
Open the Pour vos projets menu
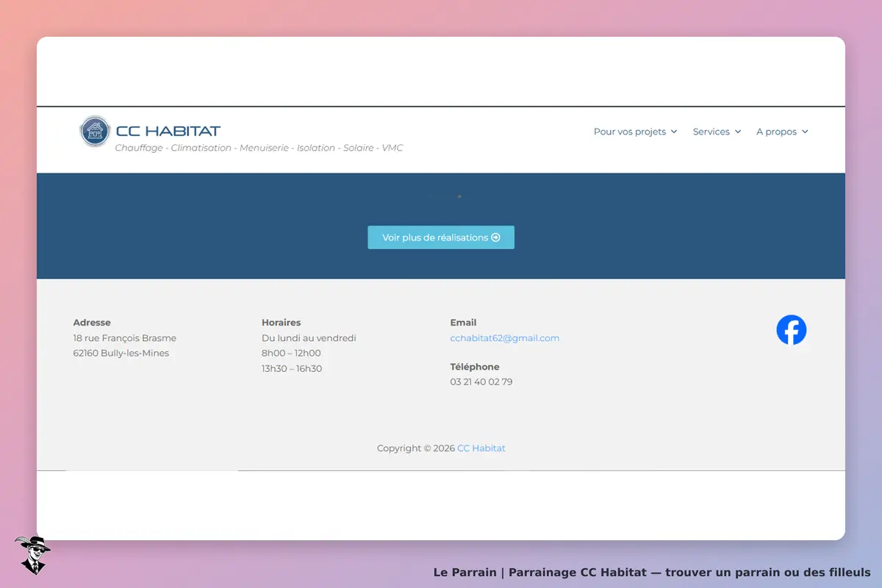(636, 132)
